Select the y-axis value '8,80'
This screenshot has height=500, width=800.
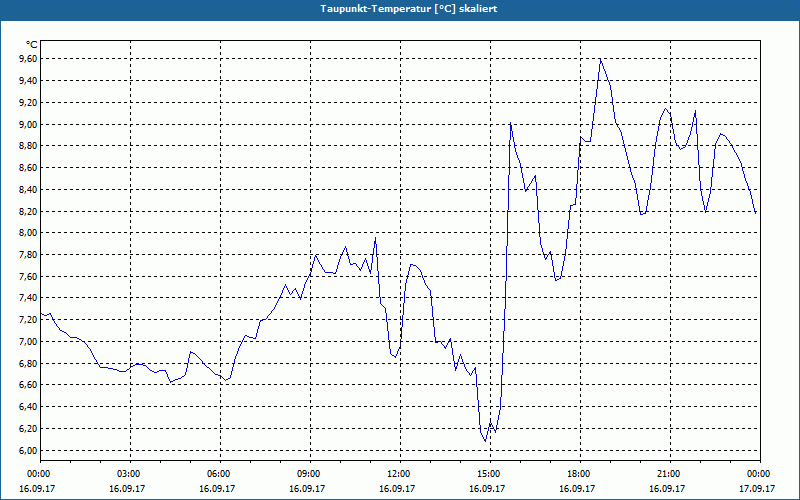28,146
